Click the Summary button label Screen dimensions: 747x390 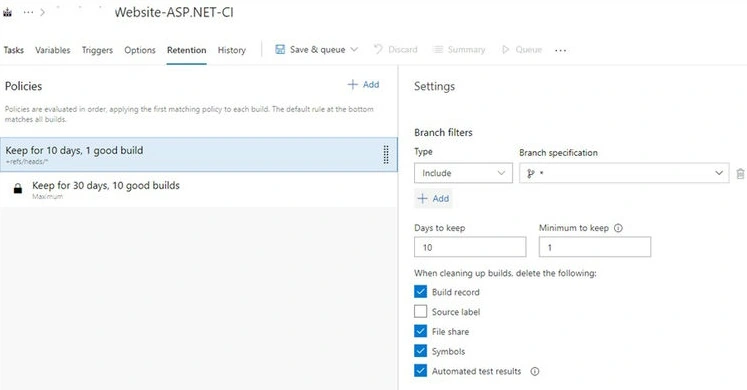click(x=466, y=50)
